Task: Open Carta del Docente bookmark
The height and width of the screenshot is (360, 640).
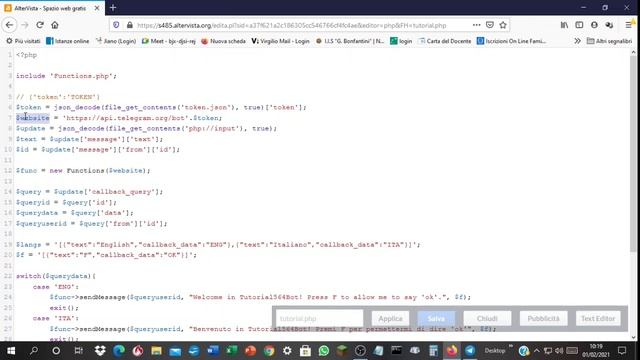Action: (444, 41)
